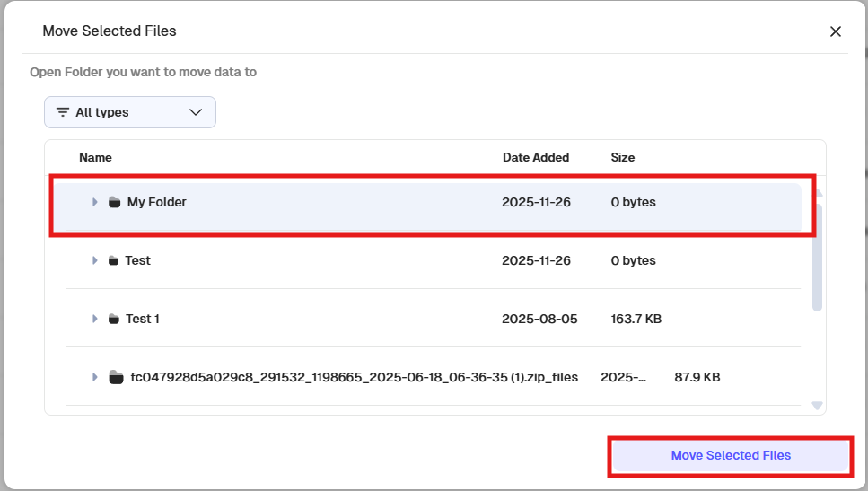The image size is (868, 491).
Task: Expand the Test 1 folder arrow
Action: point(95,320)
